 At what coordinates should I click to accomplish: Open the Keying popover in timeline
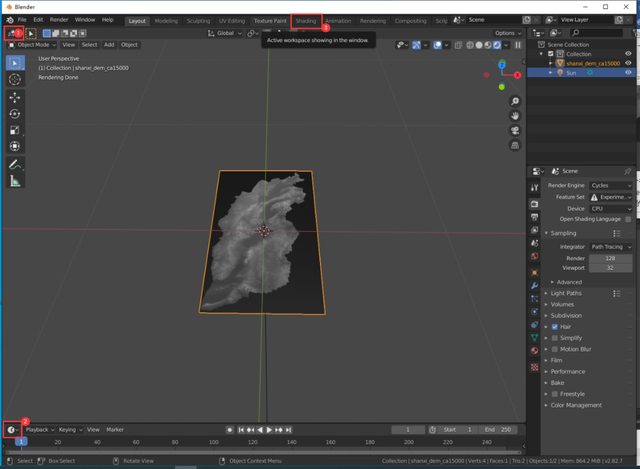pos(70,430)
